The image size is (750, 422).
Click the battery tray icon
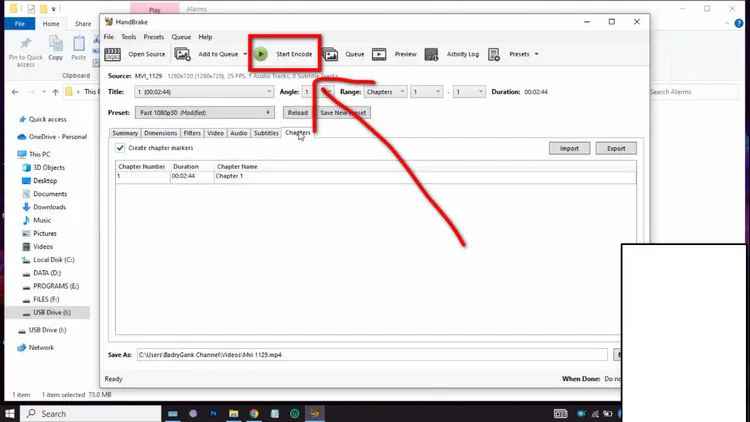point(607,413)
